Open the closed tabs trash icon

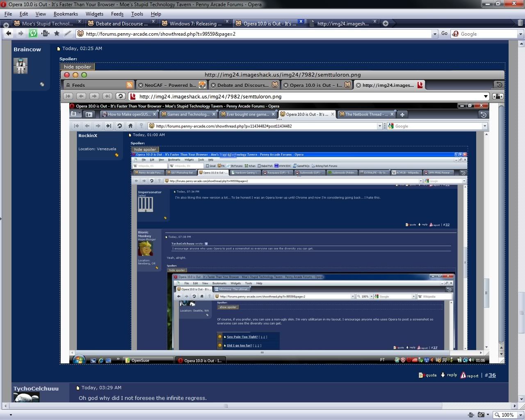click(x=520, y=23)
